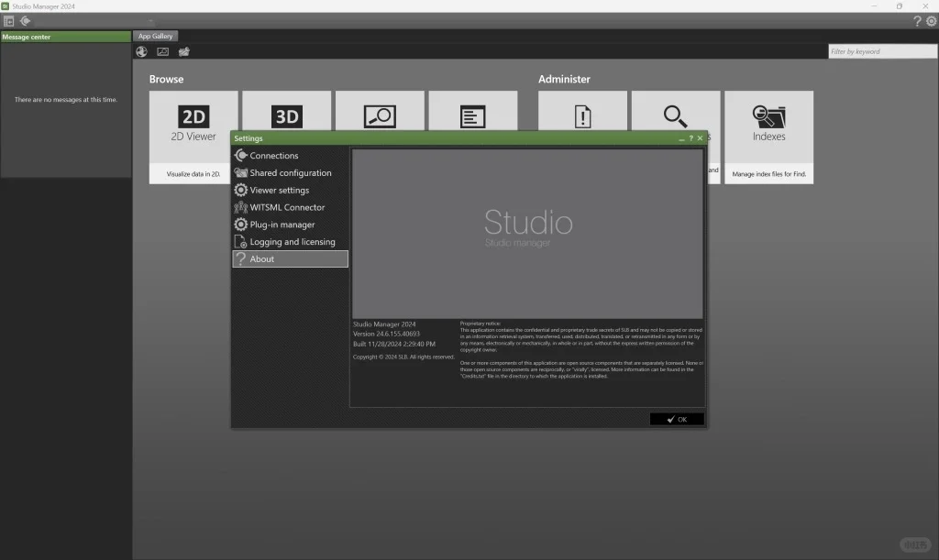Click the Studio logo banner in About
Screen dimensions: 939x560
(x=527, y=234)
